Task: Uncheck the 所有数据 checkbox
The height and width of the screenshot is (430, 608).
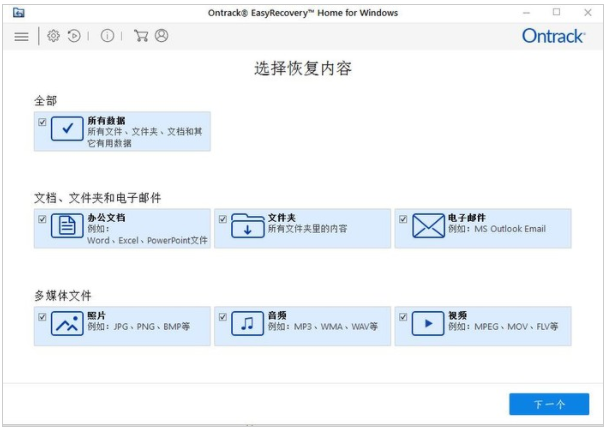Action: (x=42, y=122)
